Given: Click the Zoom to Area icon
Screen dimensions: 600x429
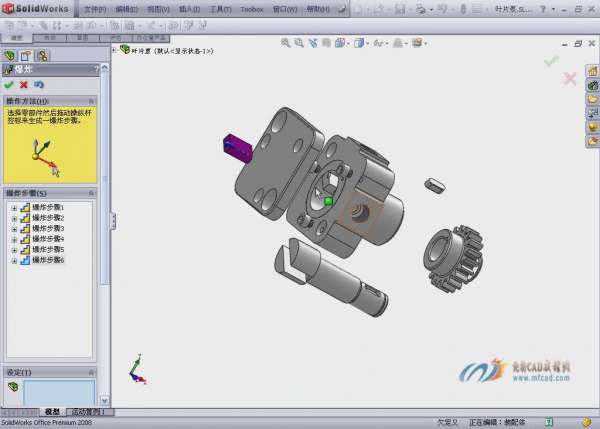Looking at the screenshot, I should (299, 43).
